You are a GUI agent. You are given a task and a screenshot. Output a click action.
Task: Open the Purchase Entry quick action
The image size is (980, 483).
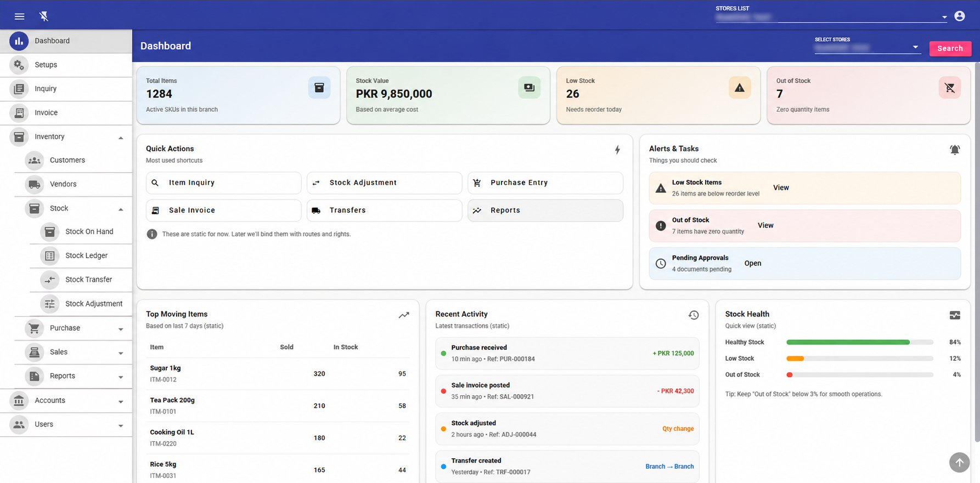click(x=545, y=183)
